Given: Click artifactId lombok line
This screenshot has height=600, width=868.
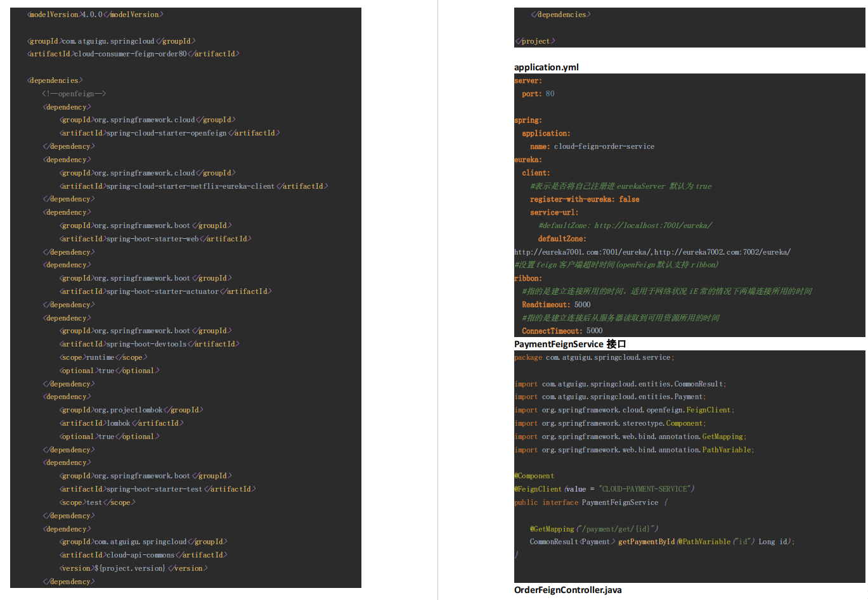Looking at the screenshot, I should click(122, 423).
